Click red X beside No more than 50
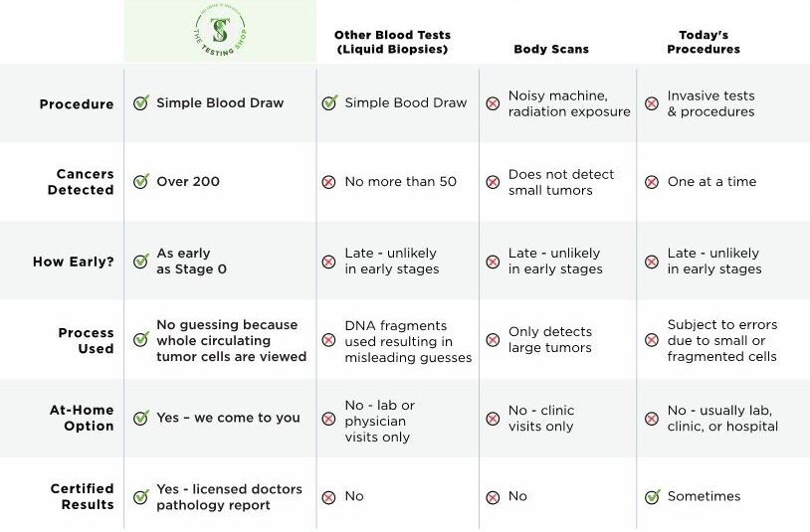The image size is (810, 532). point(328,182)
